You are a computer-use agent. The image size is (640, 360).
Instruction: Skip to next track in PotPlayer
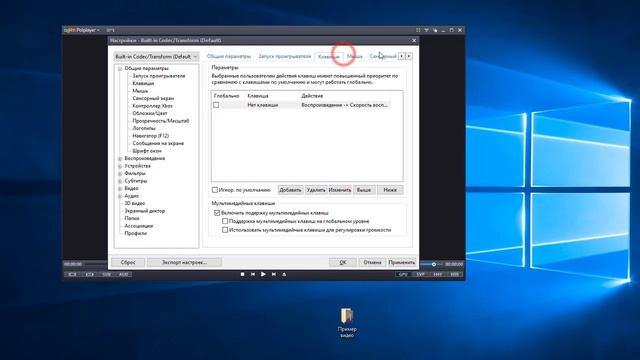274,274
